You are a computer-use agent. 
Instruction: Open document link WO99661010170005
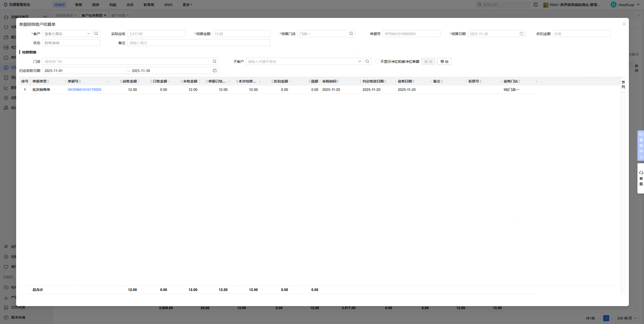click(x=84, y=90)
